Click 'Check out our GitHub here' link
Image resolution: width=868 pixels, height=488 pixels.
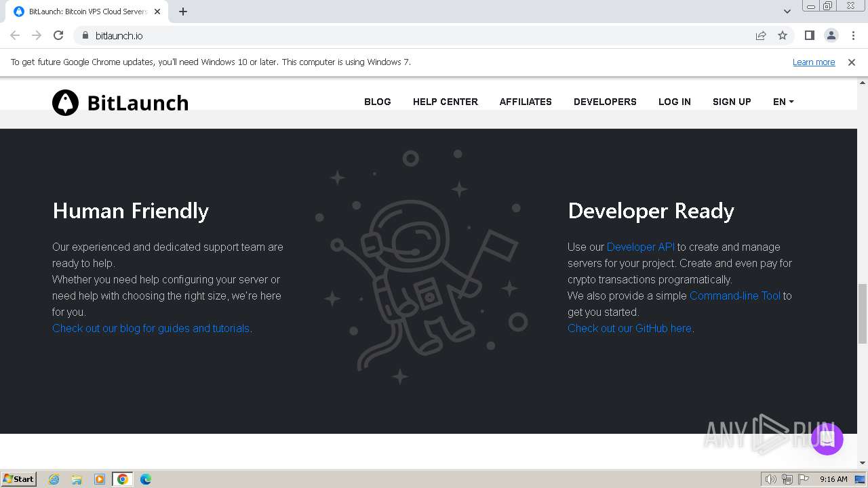pyautogui.click(x=629, y=328)
